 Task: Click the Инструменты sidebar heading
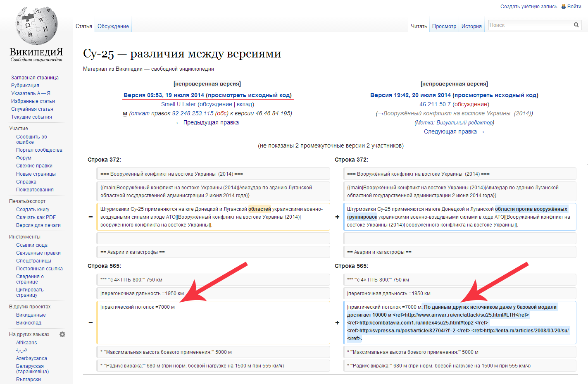click(25, 236)
